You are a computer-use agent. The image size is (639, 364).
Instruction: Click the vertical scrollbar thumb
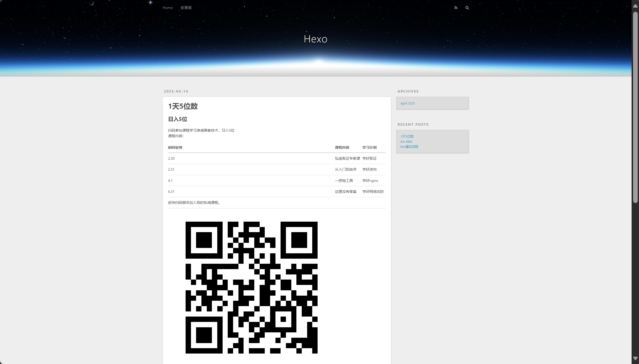click(635, 107)
